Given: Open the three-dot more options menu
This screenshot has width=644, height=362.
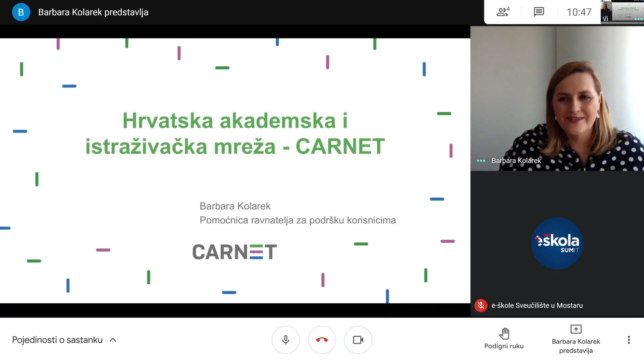Looking at the screenshot, I should tap(629, 340).
